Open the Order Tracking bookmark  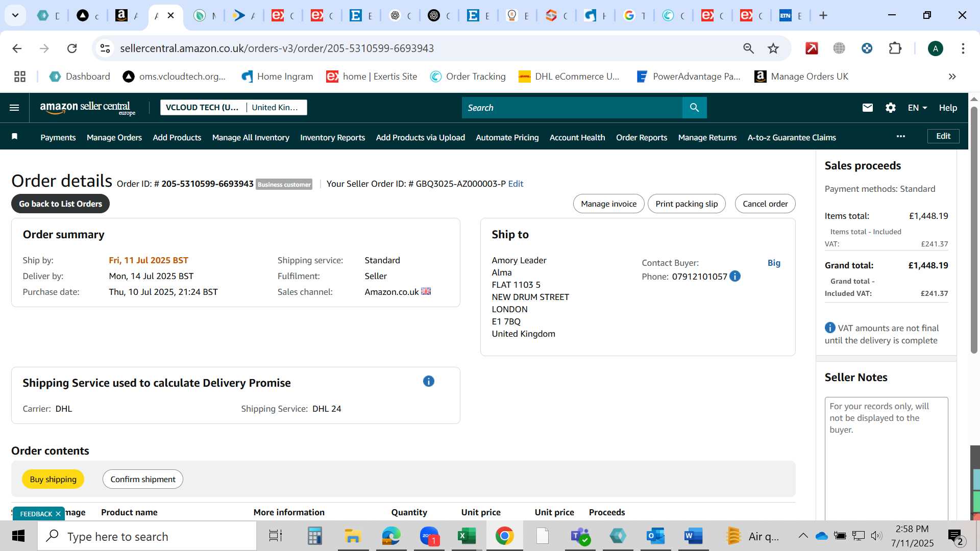tap(468, 77)
